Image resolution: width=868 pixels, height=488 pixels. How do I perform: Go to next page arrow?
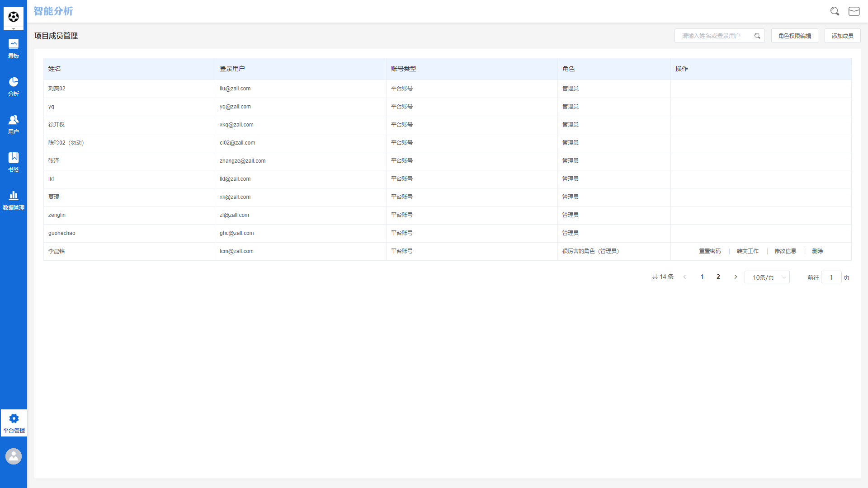(x=736, y=277)
